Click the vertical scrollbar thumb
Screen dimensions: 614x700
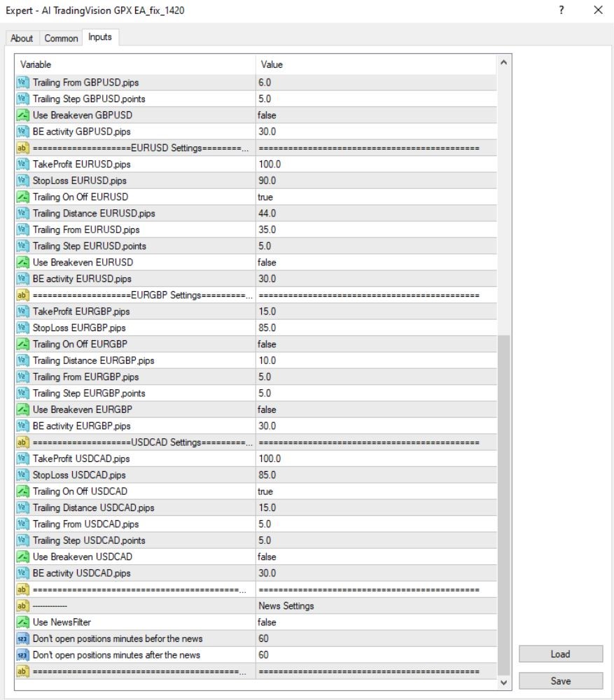(x=503, y=505)
